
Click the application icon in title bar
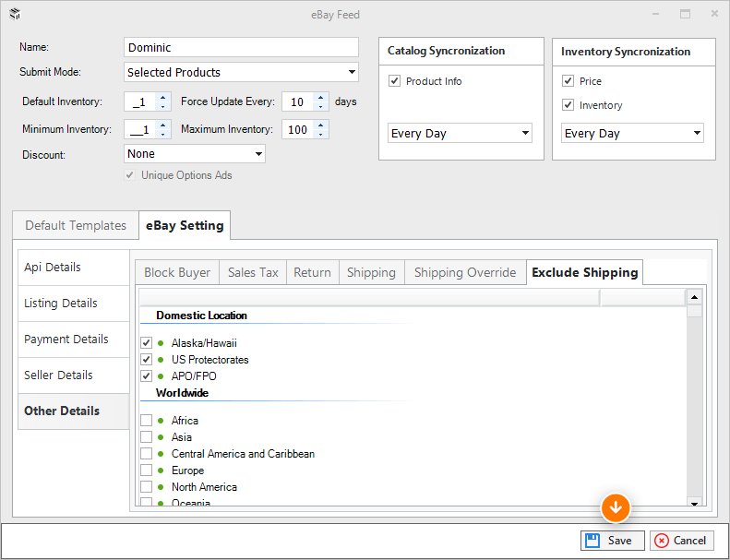click(x=15, y=15)
